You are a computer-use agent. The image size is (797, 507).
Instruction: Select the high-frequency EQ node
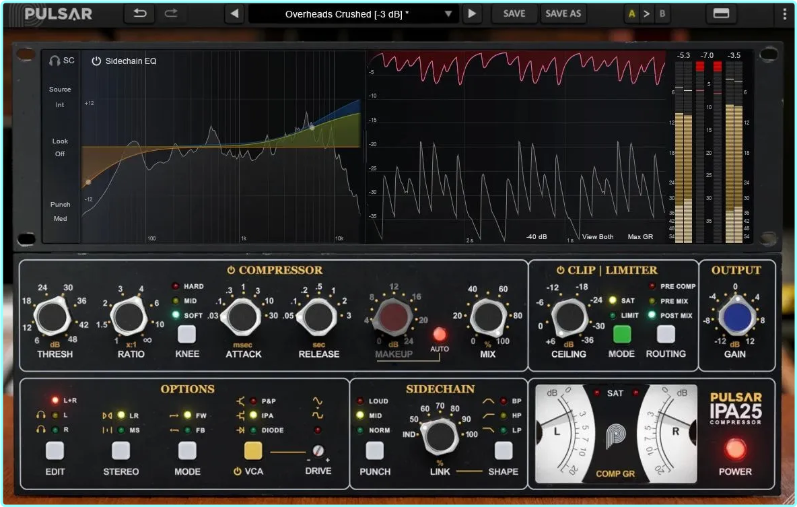point(312,127)
